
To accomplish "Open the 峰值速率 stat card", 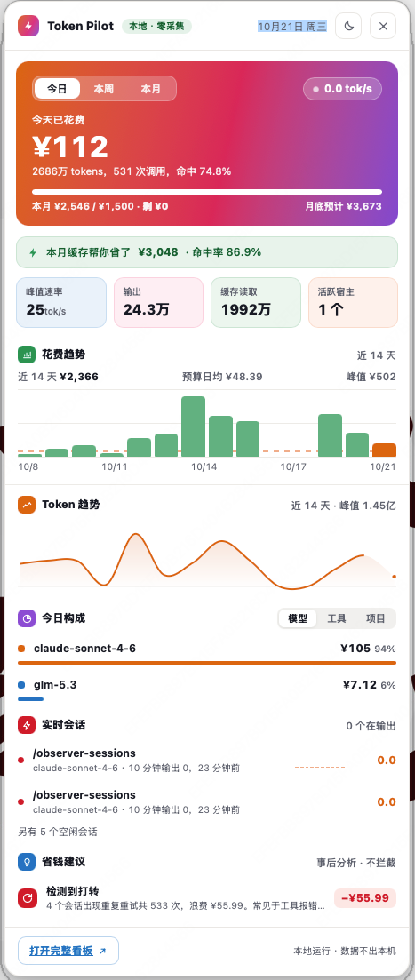I will tap(61, 302).
